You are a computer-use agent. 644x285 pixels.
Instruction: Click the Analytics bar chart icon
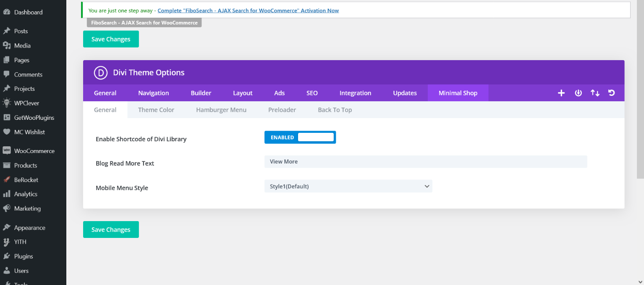click(6, 194)
